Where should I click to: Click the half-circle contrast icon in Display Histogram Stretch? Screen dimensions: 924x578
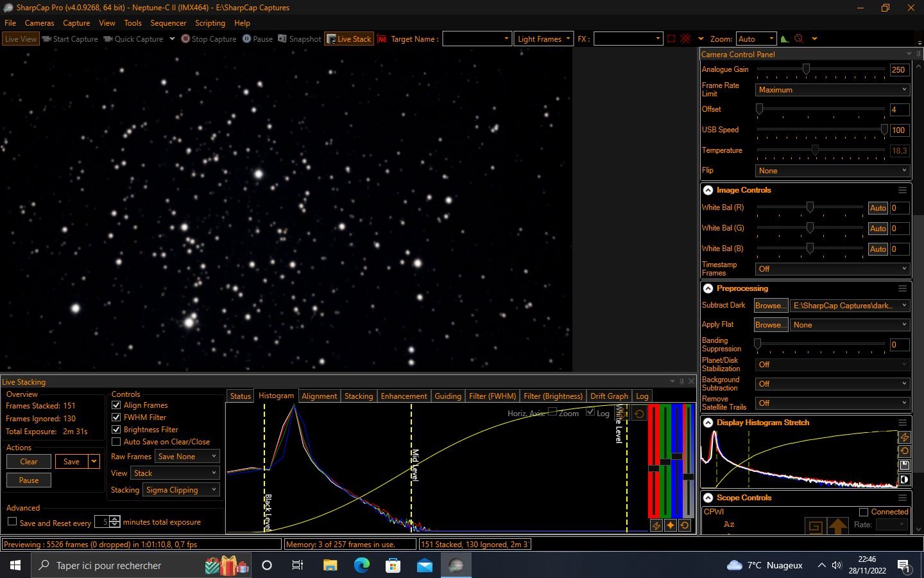(x=904, y=479)
